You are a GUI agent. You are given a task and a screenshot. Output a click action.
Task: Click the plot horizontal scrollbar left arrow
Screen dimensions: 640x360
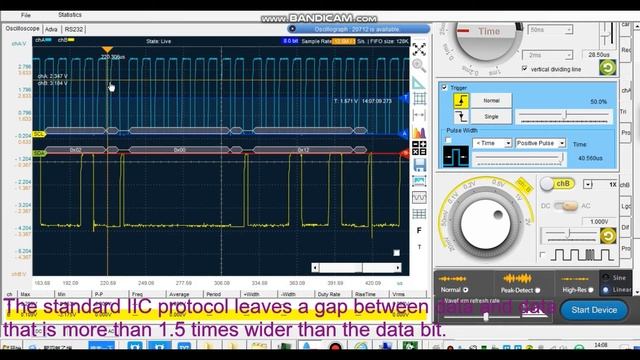pyautogui.click(x=315, y=268)
